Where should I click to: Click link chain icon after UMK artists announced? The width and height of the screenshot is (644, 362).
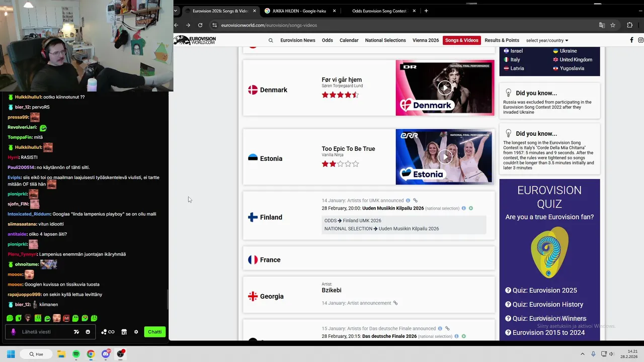(x=416, y=201)
